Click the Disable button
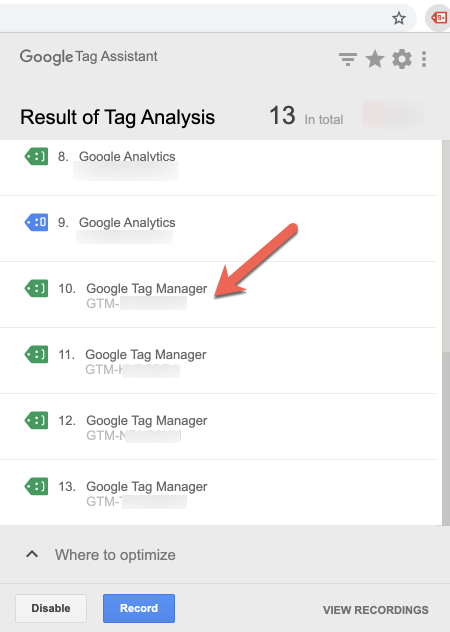This screenshot has width=450, height=632. [51, 608]
